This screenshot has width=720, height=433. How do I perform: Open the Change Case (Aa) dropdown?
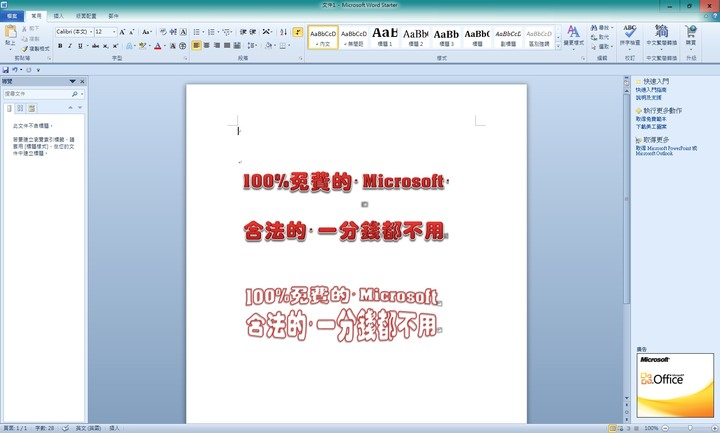point(146,32)
